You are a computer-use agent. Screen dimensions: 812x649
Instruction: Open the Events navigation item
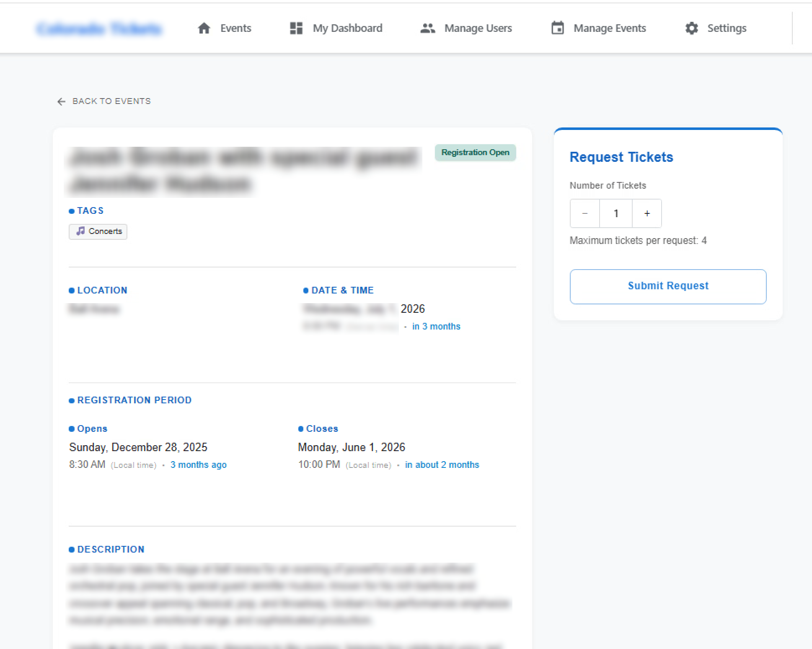235,28
